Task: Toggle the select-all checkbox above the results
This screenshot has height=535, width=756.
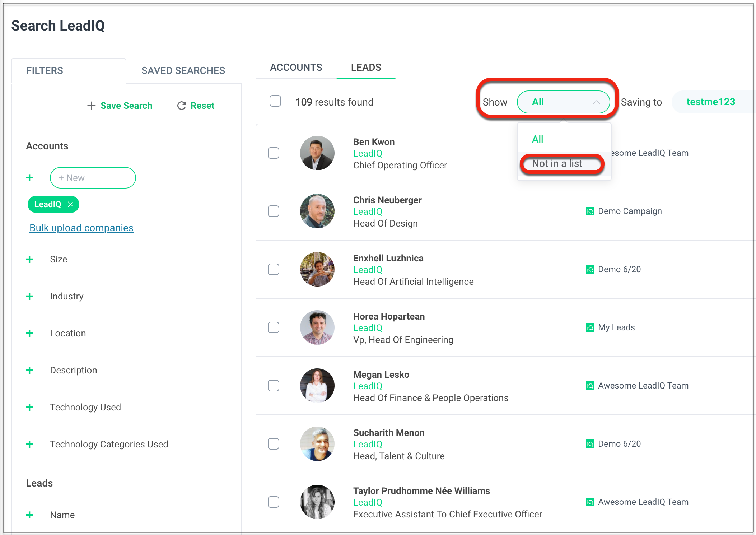Action: pos(275,101)
